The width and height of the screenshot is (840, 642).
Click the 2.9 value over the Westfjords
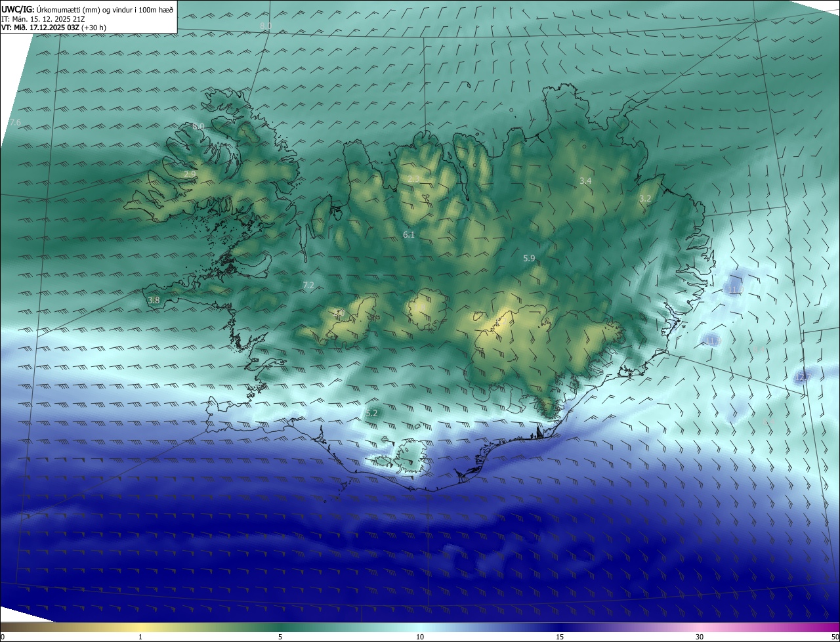click(x=190, y=174)
